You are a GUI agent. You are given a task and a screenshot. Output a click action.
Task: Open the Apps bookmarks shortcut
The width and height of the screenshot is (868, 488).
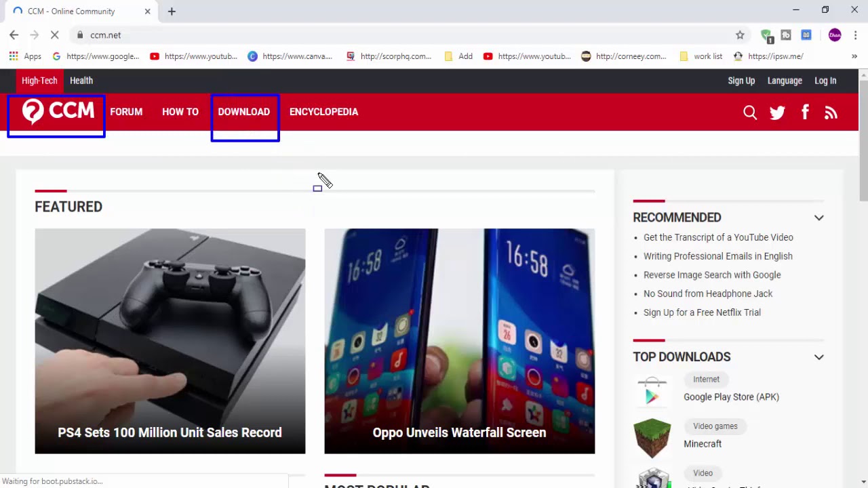(25, 56)
